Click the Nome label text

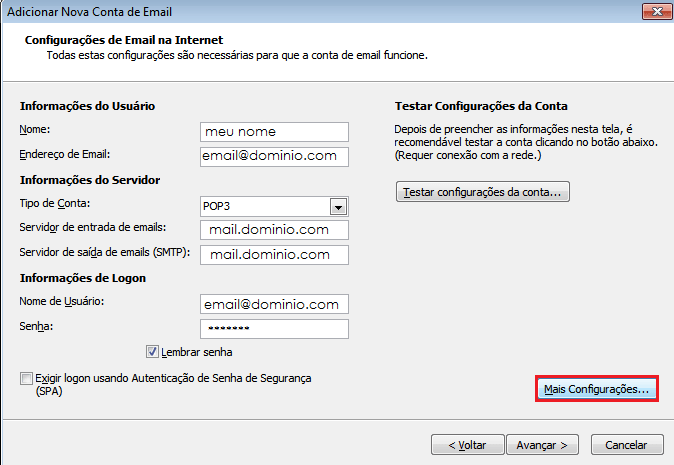point(34,129)
